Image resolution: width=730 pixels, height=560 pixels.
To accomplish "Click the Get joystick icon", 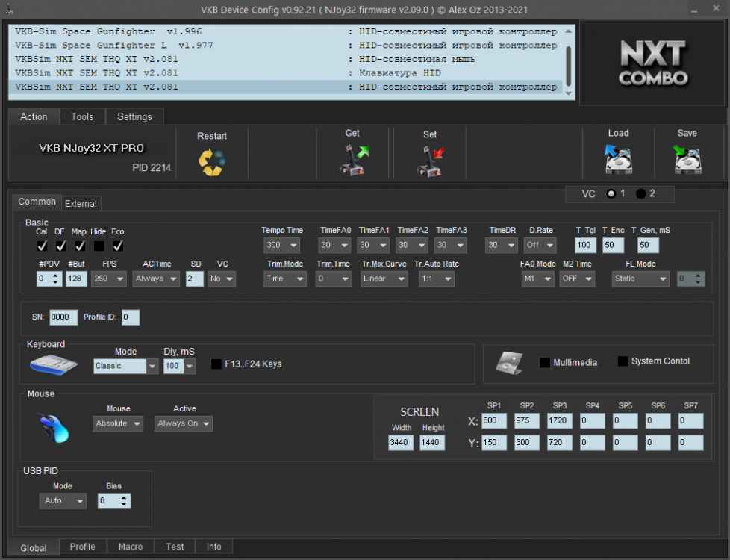I will [355, 160].
